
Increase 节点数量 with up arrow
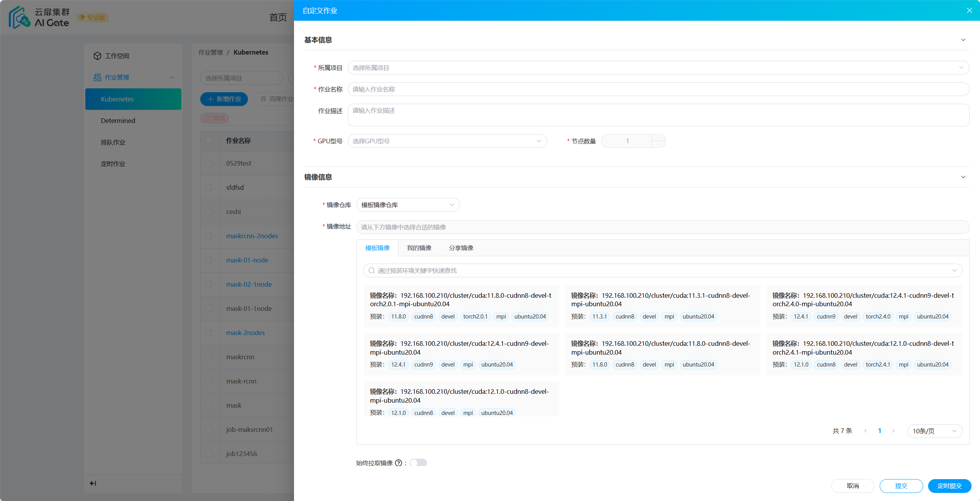[659, 138]
